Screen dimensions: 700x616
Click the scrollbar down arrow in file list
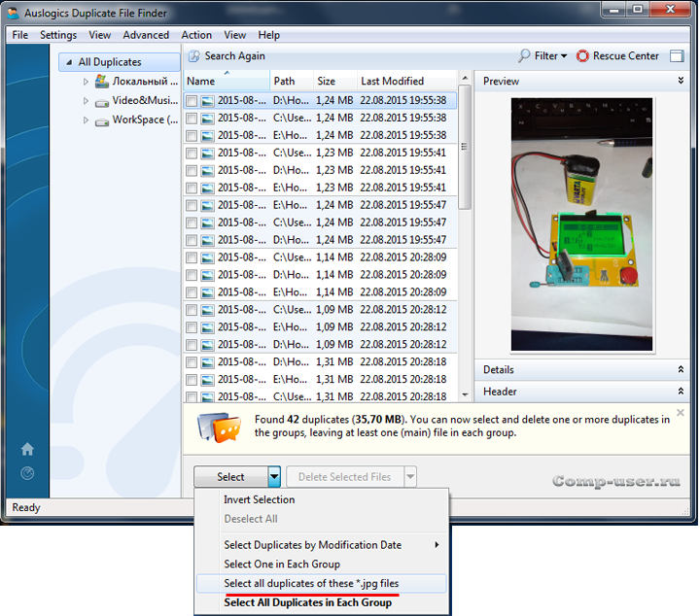(x=465, y=394)
